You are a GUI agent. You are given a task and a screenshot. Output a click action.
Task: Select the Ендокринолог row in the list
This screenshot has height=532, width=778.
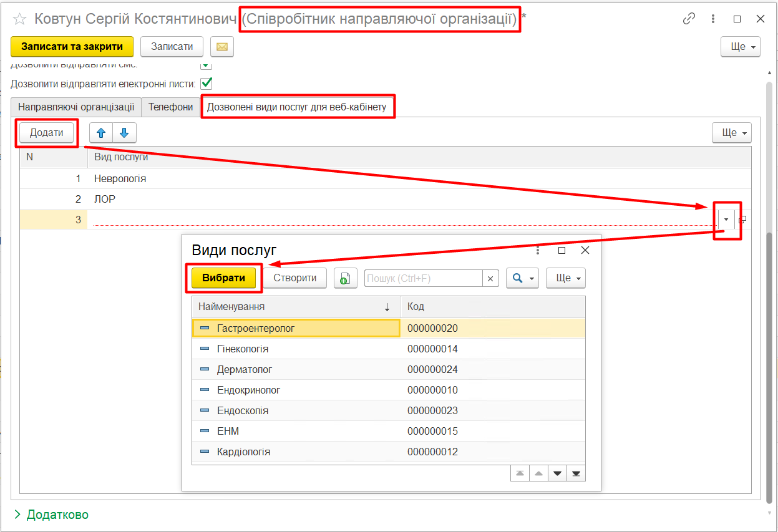(248, 390)
